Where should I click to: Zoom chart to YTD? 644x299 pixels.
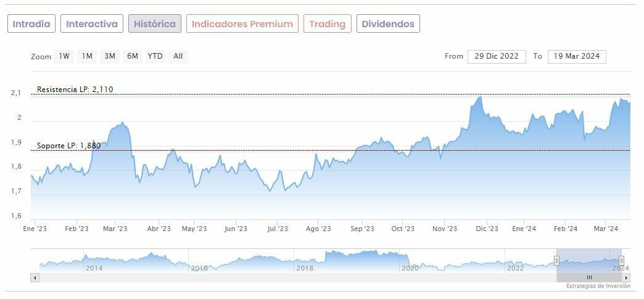pyautogui.click(x=155, y=56)
